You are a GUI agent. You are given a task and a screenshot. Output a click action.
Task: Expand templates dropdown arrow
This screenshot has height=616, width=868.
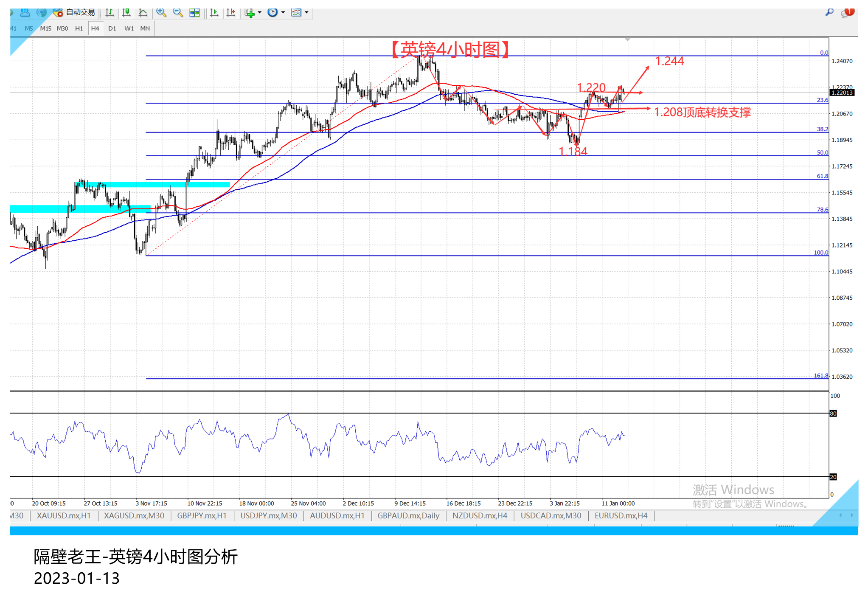coord(306,13)
